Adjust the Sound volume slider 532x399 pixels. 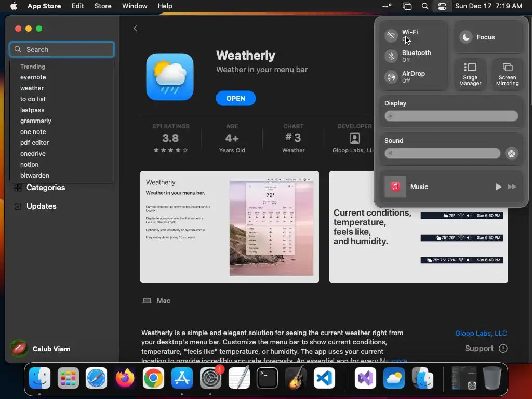point(442,153)
